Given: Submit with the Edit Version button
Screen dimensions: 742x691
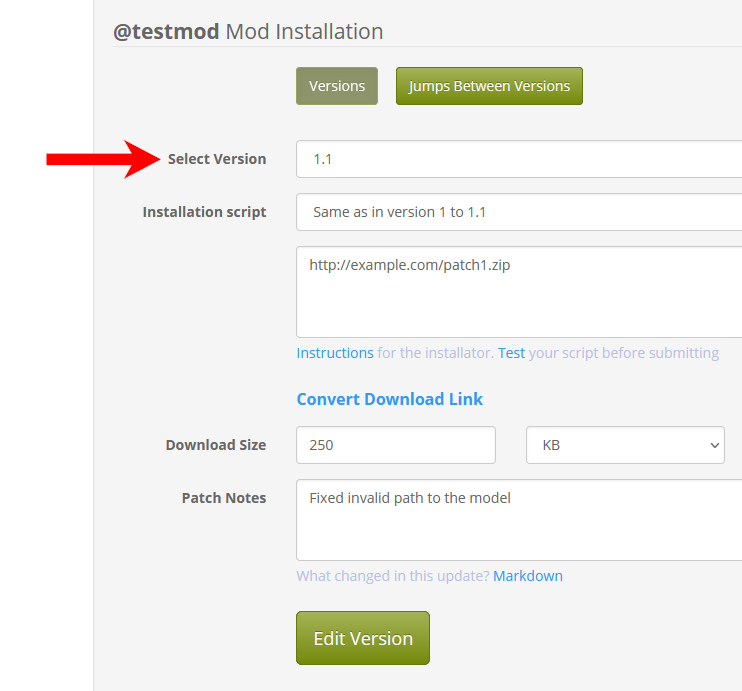Looking at the screenshot, I should coord(363,638).
